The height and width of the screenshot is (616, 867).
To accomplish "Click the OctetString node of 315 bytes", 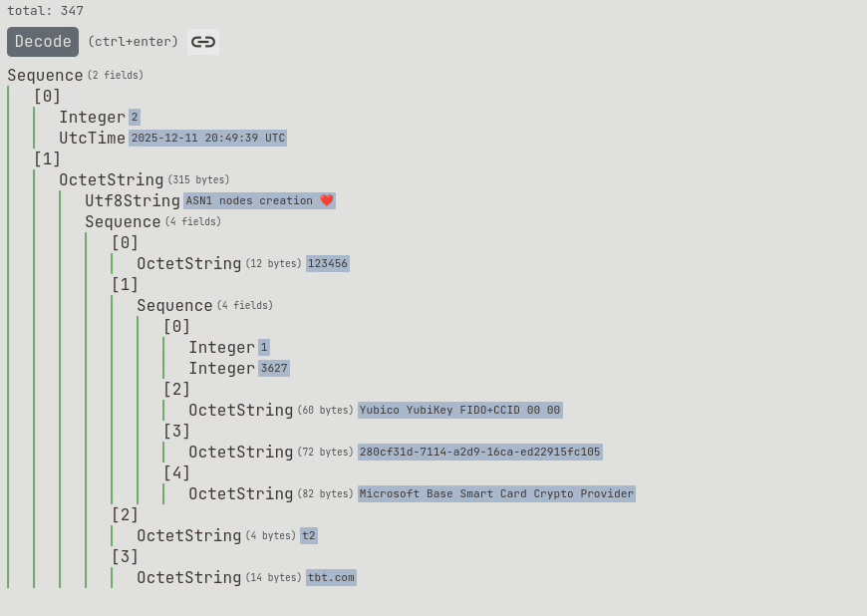I will (x=111, y=180).
